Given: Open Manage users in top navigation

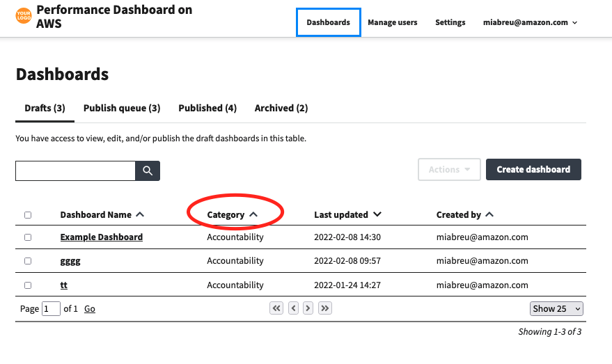Looking at the screenshot, I should [392, 23].
